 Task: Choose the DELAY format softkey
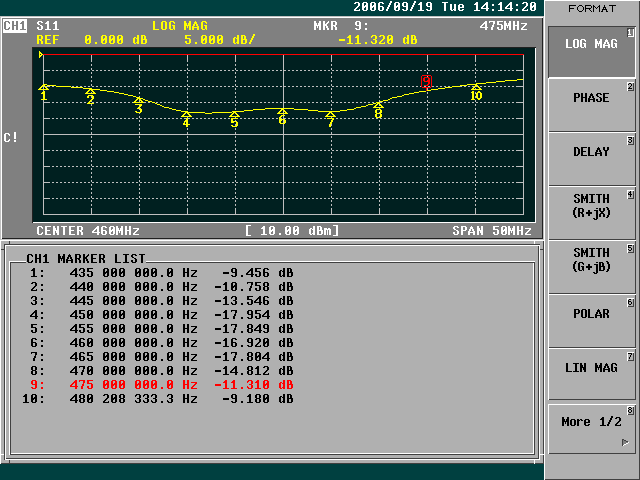(x=591, y=153)
